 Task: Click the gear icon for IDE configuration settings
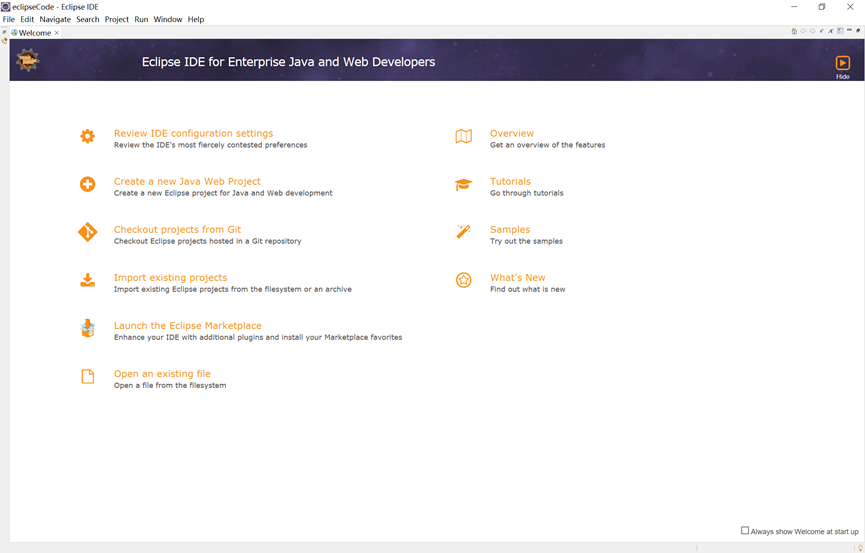coord(87,136)
